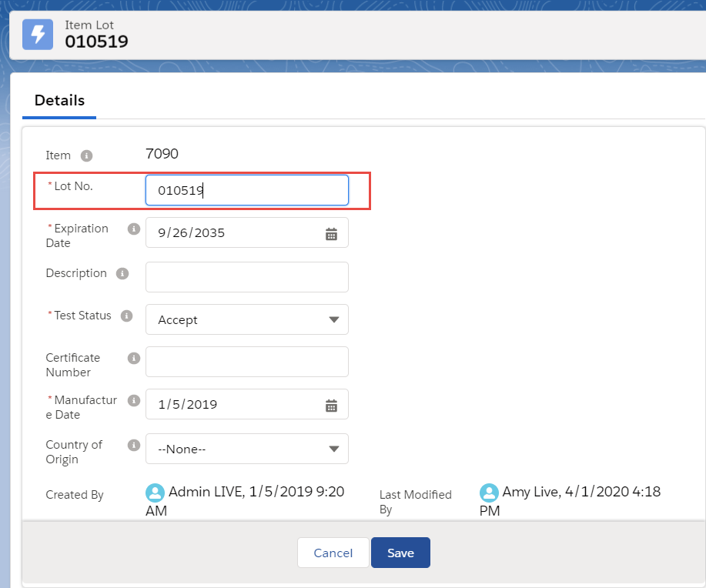Click the Lot No. field label
The width and height of the screenshot is (706, 588).
(x=73, y=186)
